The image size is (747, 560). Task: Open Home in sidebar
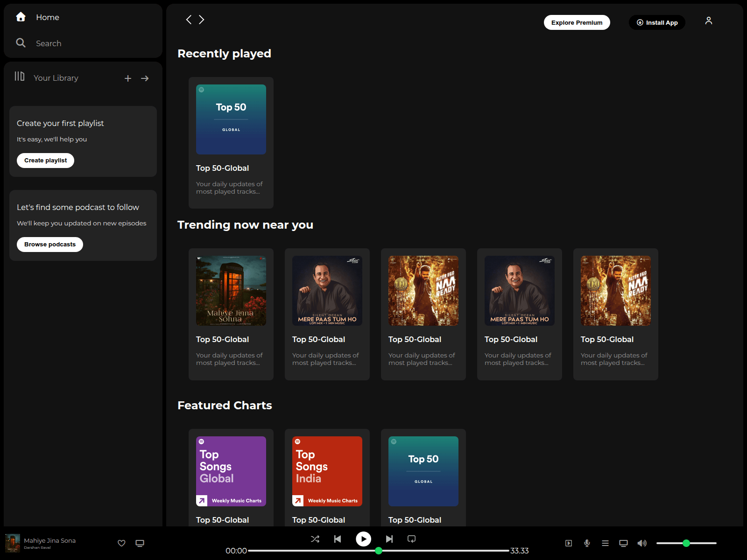[x=48, y=17]
